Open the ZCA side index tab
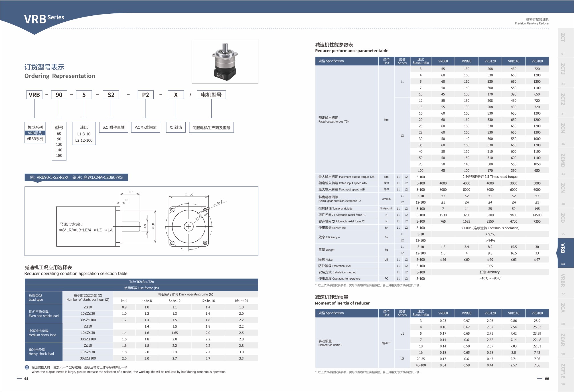The width and height of the screenshot is (574, 392). (x=565, y=312)
